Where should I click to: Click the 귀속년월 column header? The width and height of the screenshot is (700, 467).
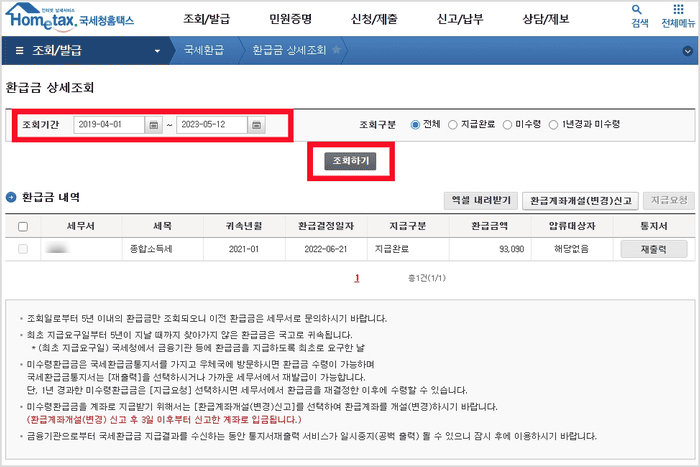coord(244,226)
